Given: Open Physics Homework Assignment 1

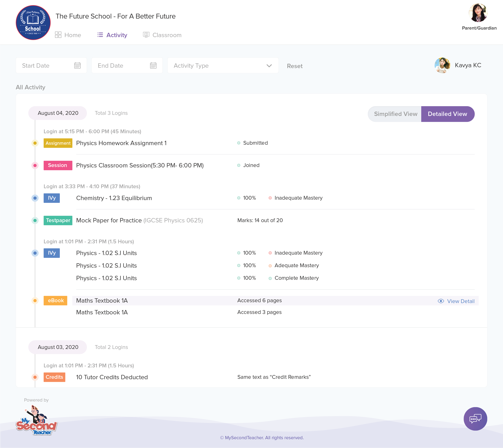Looking at the screenshot, I should click(121, 143).
